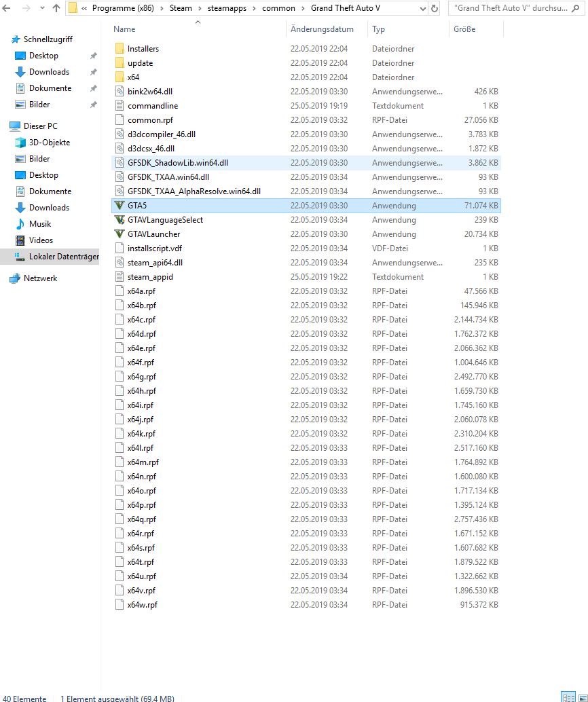Go back with the back arrow
The width and height of the screenshot is (588, 702).
(6, 8)
